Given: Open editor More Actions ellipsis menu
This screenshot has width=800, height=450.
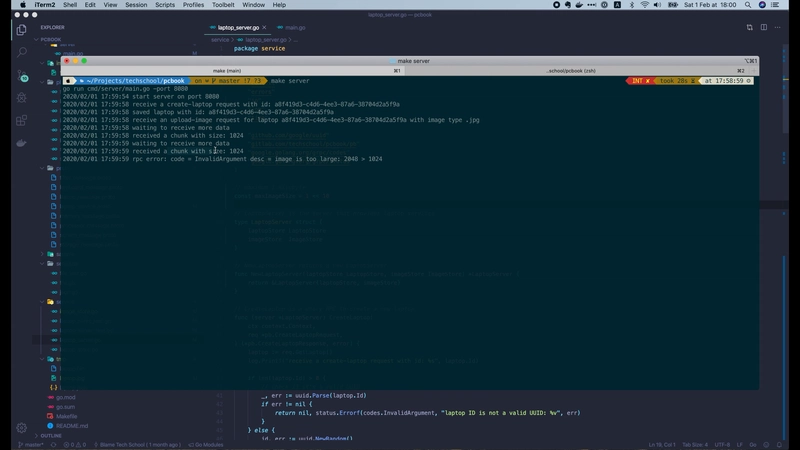Looking at the screenshot, I should click(x=777, y=28).
